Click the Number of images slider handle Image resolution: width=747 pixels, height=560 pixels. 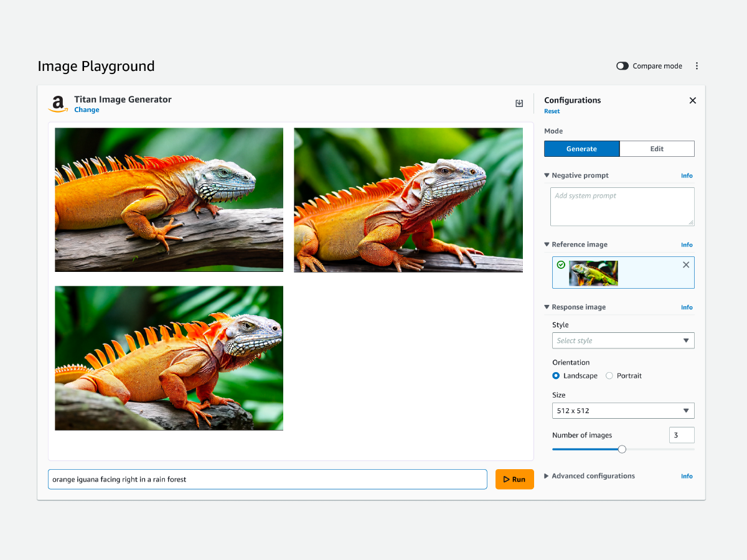622,449
